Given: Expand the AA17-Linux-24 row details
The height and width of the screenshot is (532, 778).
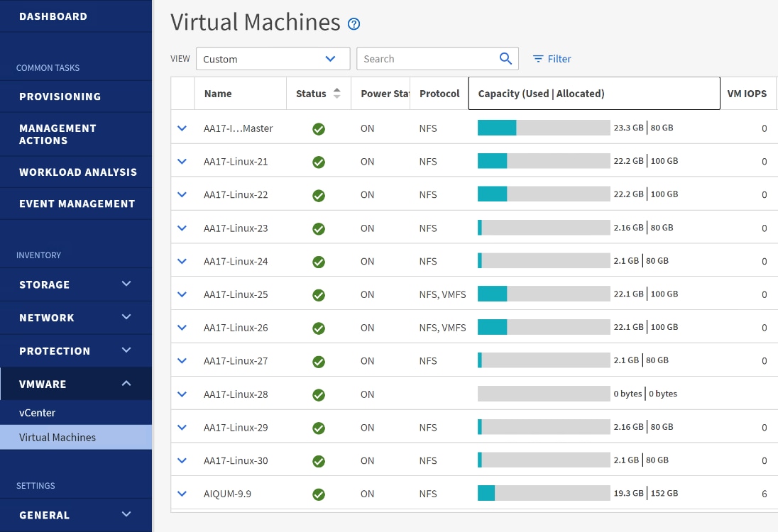Looking at the screenshot, I should tap(182, 261).
